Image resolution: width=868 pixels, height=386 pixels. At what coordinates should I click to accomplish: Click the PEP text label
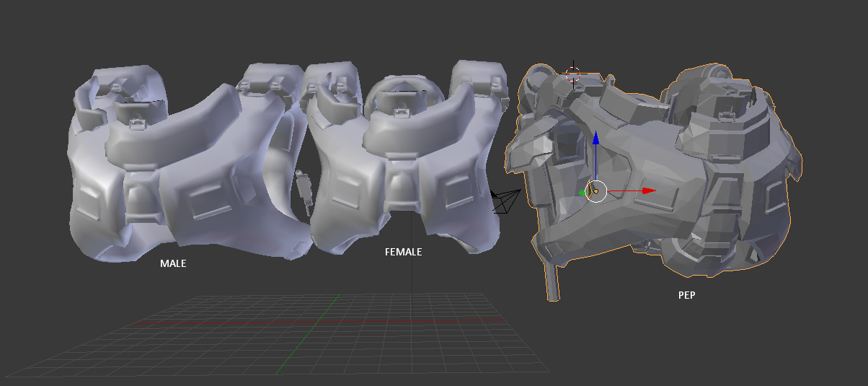point(687,295)
